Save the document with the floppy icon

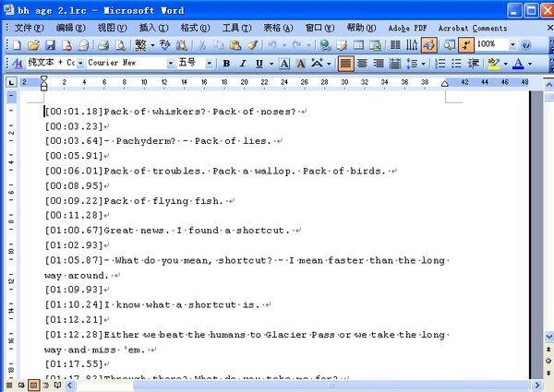(50, 45)
